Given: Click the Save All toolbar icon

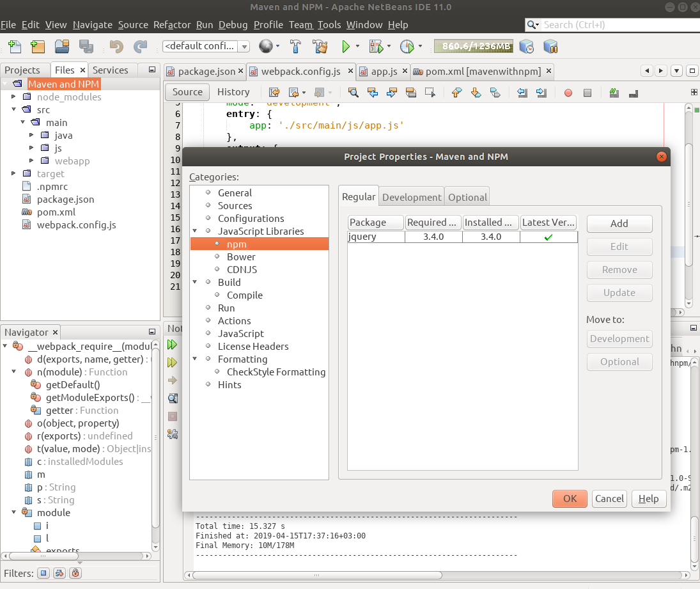Looking at the screenshot, I should (x=86, y=47).
